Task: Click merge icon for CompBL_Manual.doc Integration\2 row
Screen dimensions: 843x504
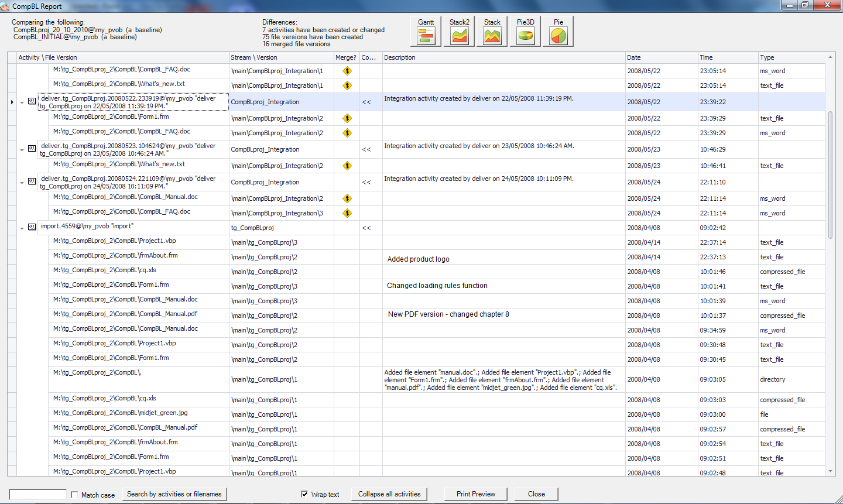Action: 347,198
